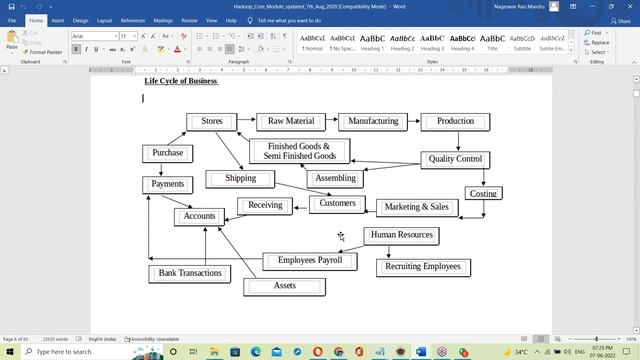The height and width of the screenshot is (360, 640).
Task: Expand the Styles gallery more arrow
Action: click(571, 50)
